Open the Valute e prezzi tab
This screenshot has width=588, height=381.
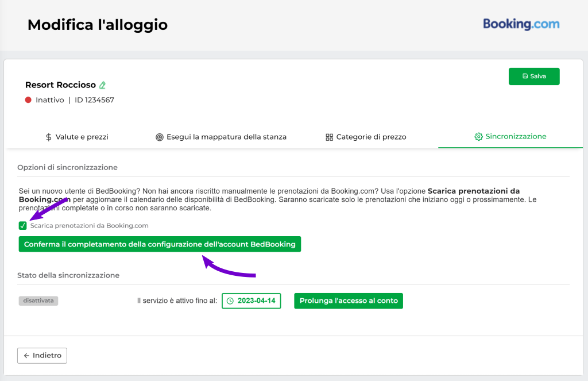[x=77, y=137]
